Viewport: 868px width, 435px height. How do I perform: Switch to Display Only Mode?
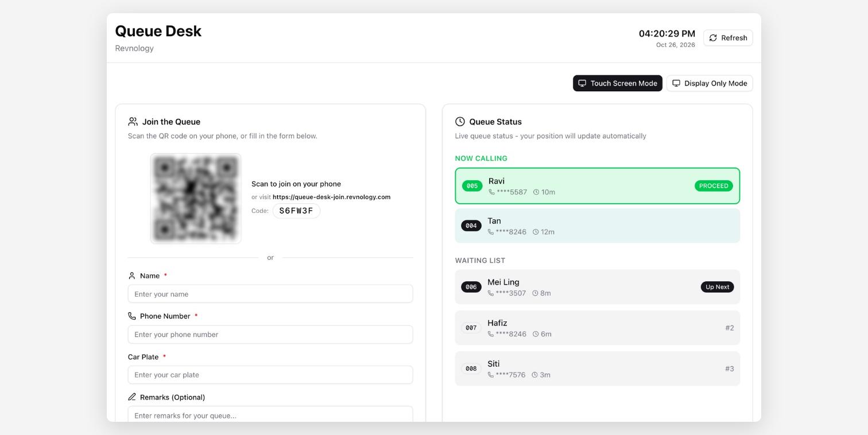tap(710, 83)
